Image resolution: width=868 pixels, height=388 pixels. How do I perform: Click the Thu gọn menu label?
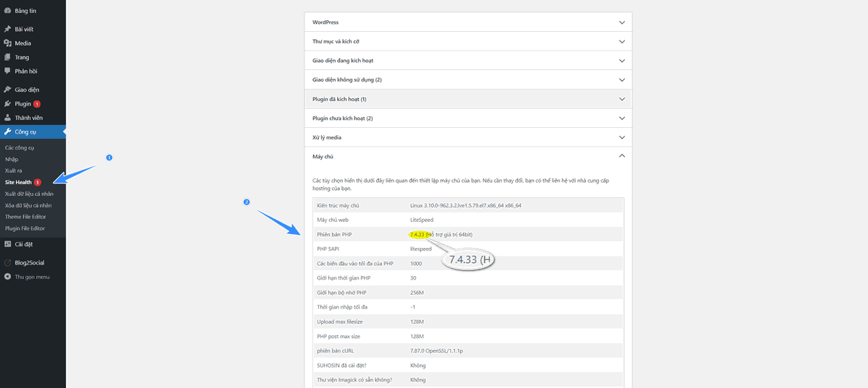pos(32,277)
